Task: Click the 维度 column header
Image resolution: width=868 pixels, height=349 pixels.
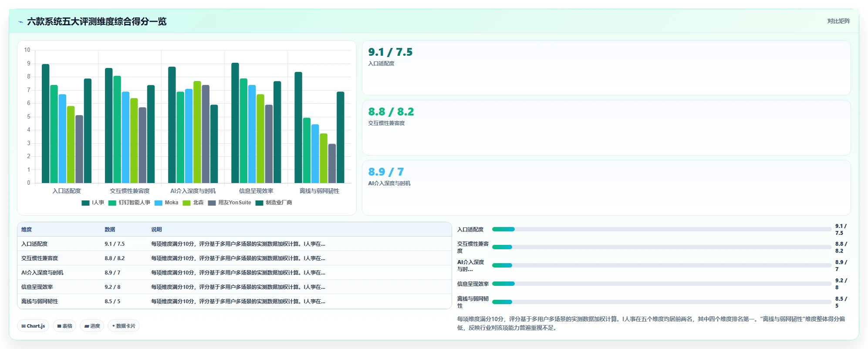Action: tap(27, 230)
